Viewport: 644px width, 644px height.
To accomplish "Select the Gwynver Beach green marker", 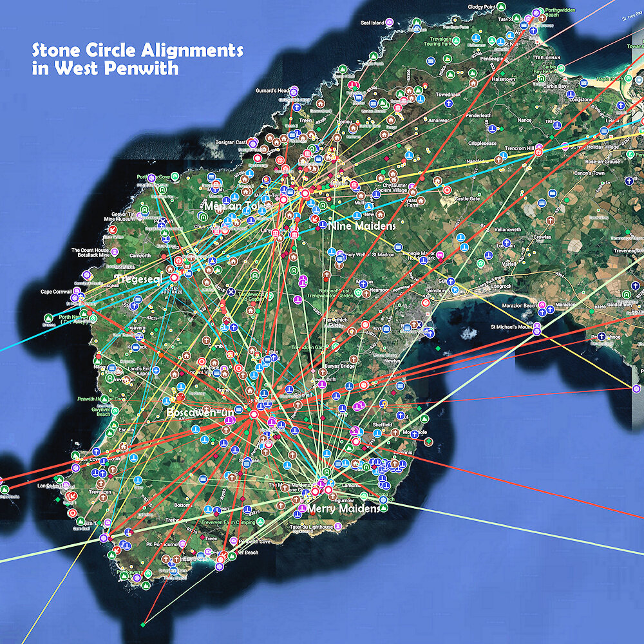I will [x=115, y=411].
